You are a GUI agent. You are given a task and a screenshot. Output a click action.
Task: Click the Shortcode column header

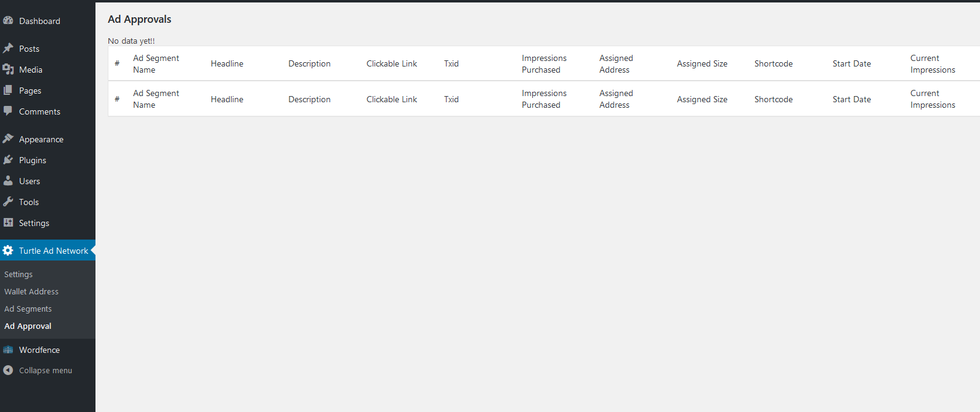click(x=774, y=63)
